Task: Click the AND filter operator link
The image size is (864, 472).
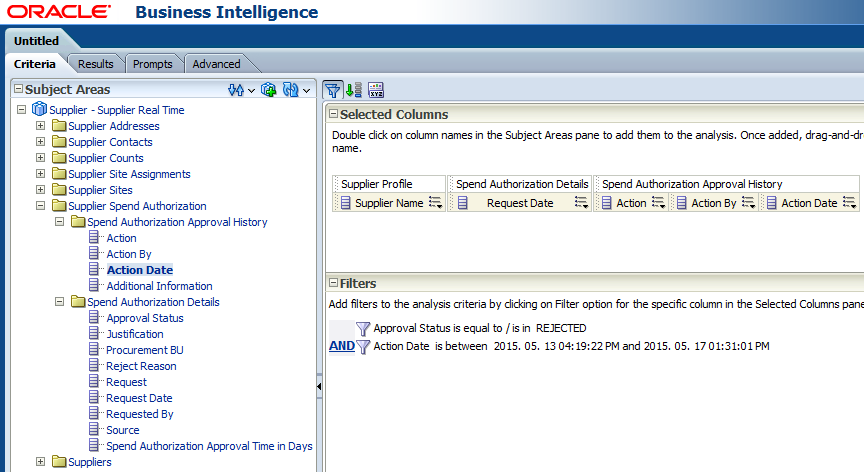Action: (x=341, y=346)
